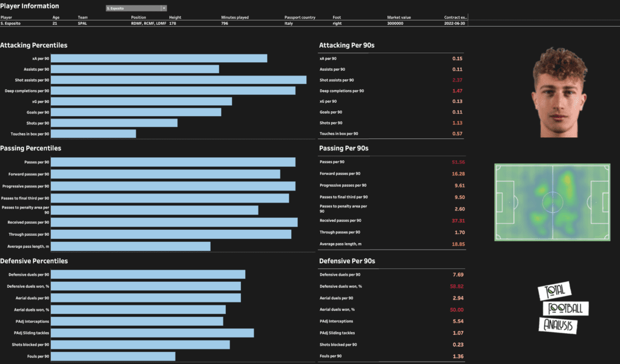Select the PAdj Sliding tackles bar
620x364 pixels.
[153, 333]
